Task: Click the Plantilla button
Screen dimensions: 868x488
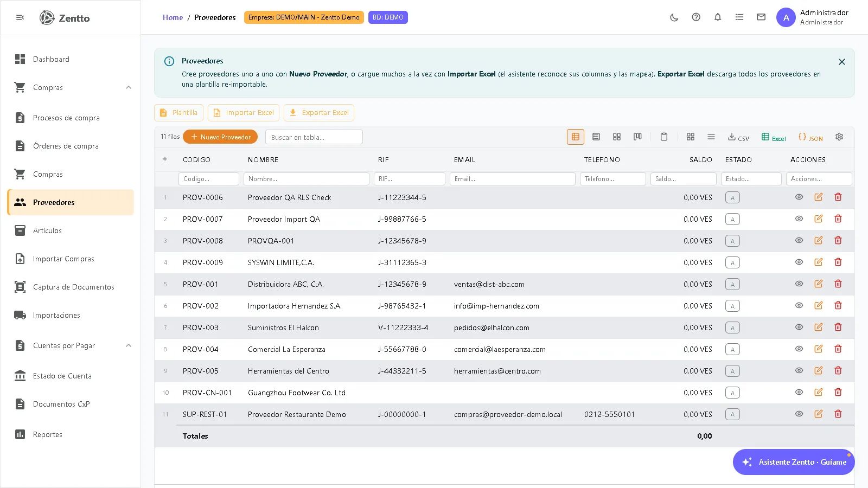Action: tap(179, 113)
